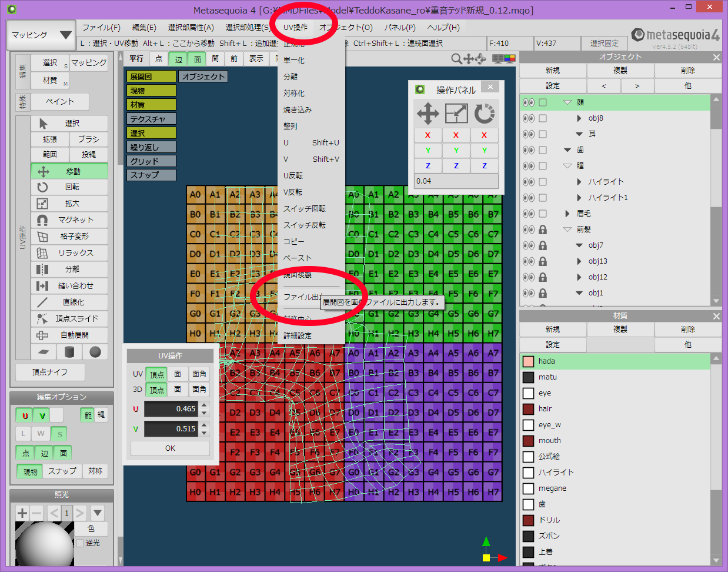
Task: Click the rotate icon in 操作パネル
Action: [x=485, y=113]
